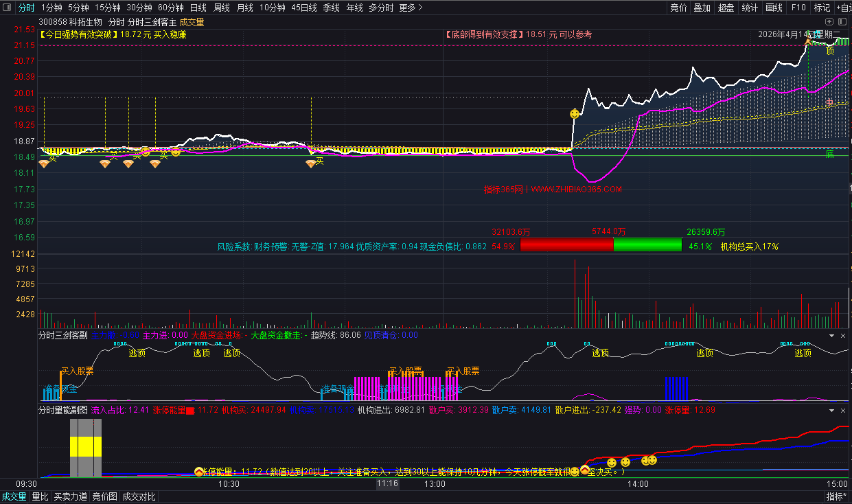Click the leftmost diamond buy signal at market open

click(44, 163)
